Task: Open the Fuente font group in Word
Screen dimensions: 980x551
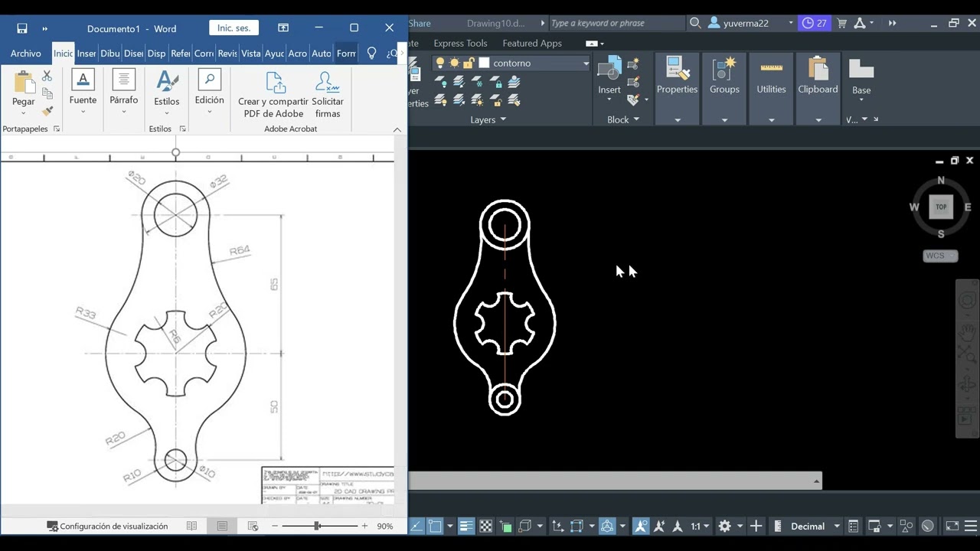Action: point(83,91)
